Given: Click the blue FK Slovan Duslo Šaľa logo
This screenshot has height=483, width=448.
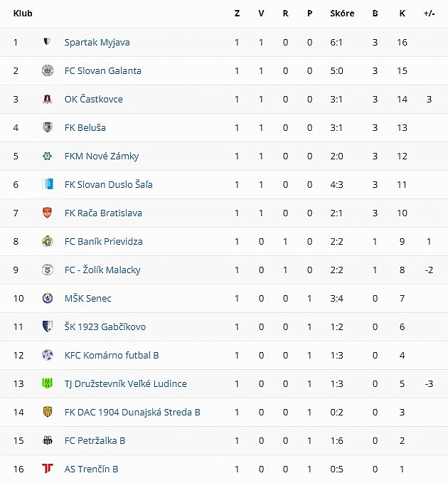Looking at the screenshot, I should click(x=47, y=184).
